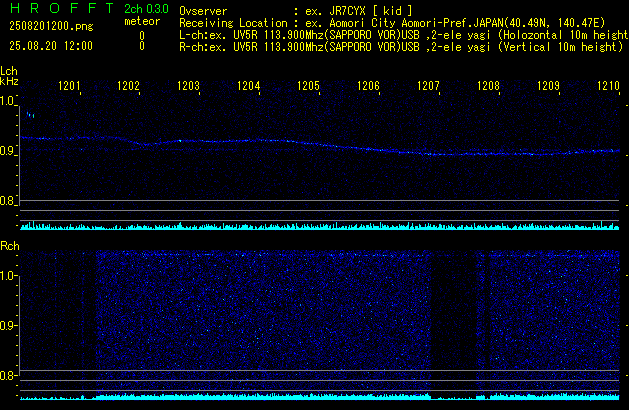Click the 1203 time marker
Image resolution: width=629 pixels, height=410 pixels.
point(189,86)
